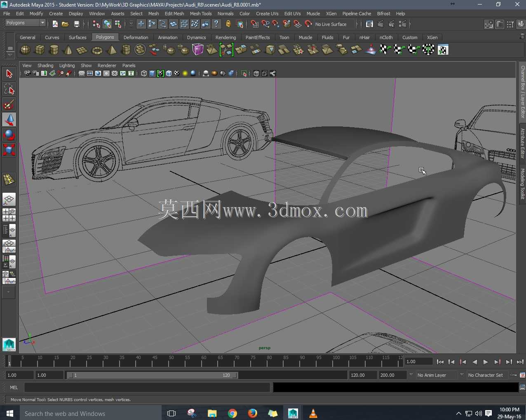526x420 pixels.
Task: Play the animation forwards
Action: pos(486,362)
